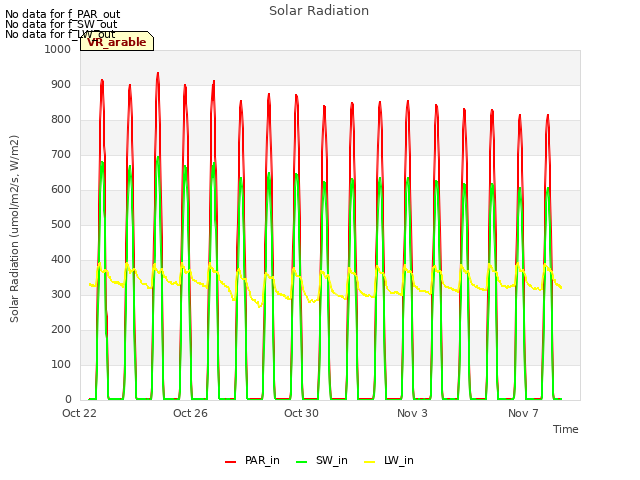Click the Nov 3 x-axis tick label
Screen dimensions: 640x480
click(412, 413)
